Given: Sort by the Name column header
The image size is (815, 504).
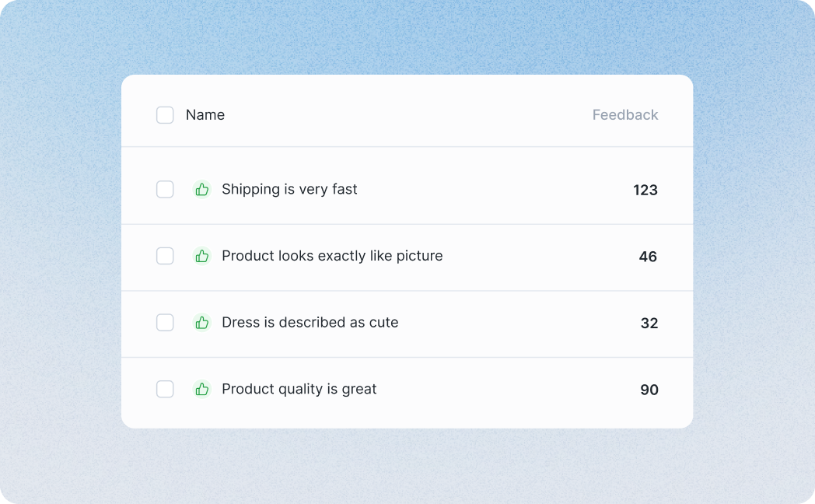Looking at the screenshot, I should [x=205, y=115].
